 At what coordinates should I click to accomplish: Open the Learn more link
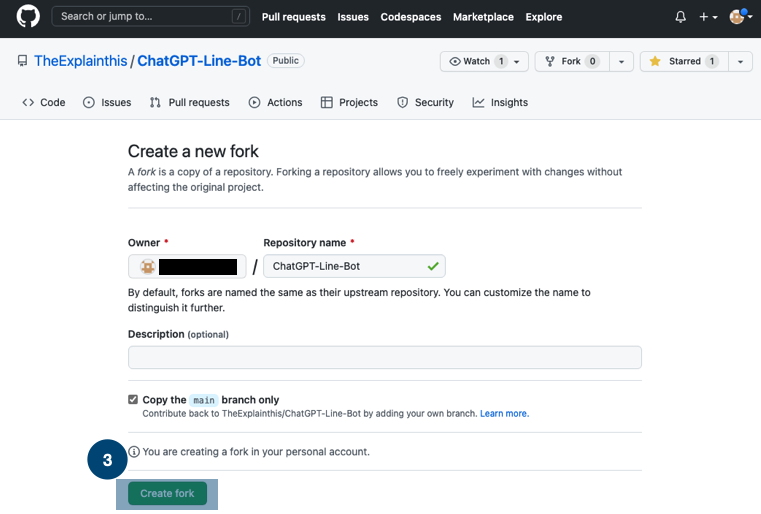click(504, 414)
